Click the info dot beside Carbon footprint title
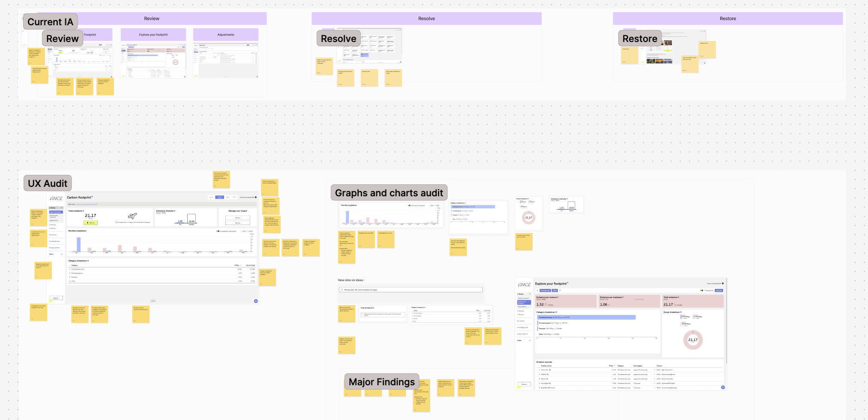 pos(92,197)
